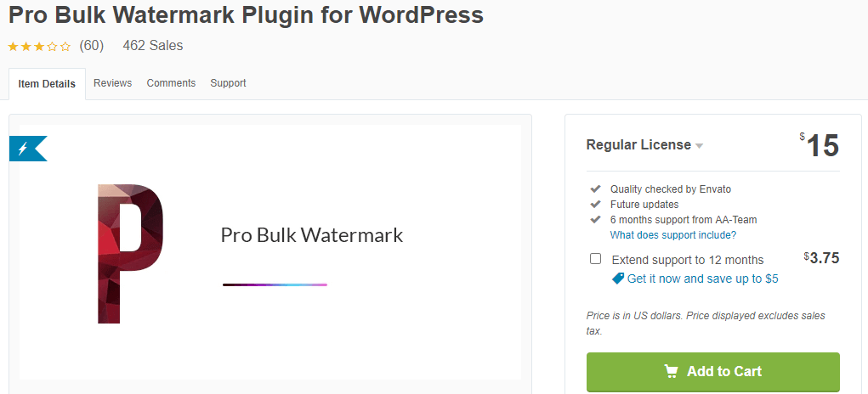Click the cart icon on Add to Cart

click(671, 371)
